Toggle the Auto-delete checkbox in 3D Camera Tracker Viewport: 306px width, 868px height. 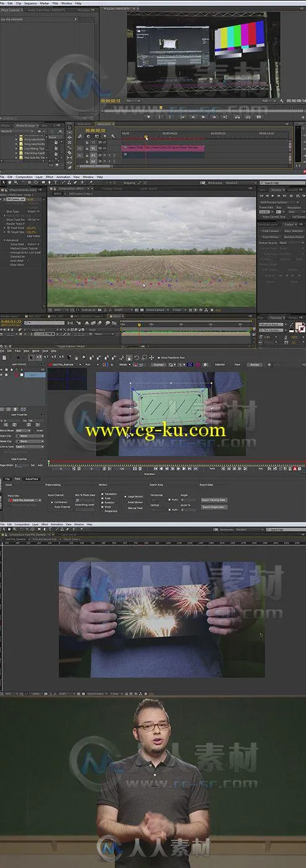(x=27, y=261)
